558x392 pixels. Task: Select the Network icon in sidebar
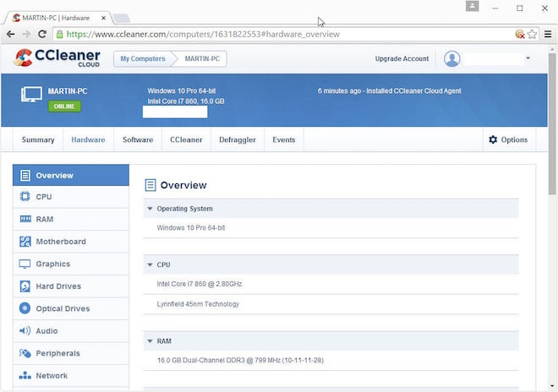click(x=25, y=375)
